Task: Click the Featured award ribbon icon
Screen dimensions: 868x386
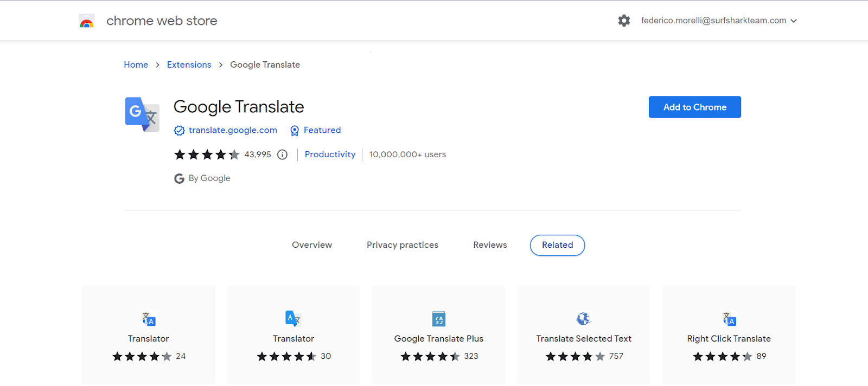Action: 295,131
